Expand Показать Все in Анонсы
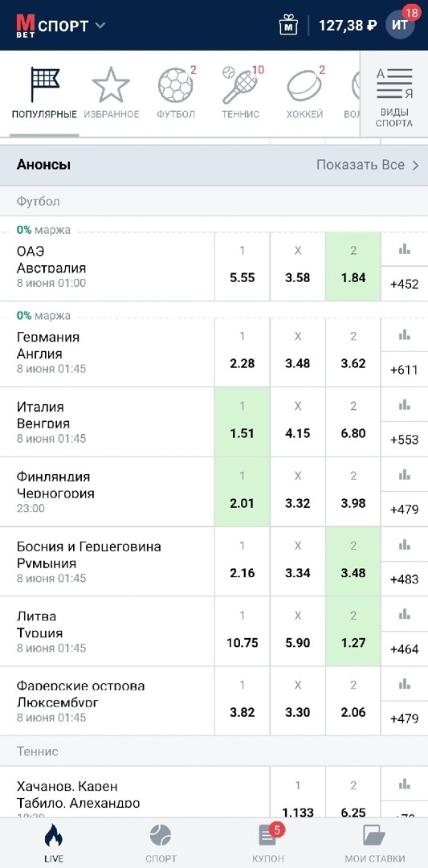Image resolution: width=428 pixels, height=868 pixels. pyautogui.click(x=368, y=165)
